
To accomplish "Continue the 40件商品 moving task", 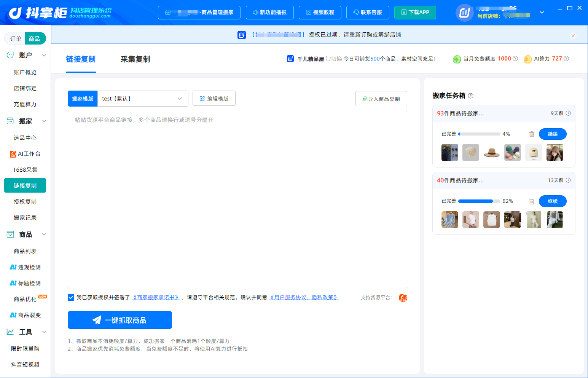I will click(x=553, y=201).
